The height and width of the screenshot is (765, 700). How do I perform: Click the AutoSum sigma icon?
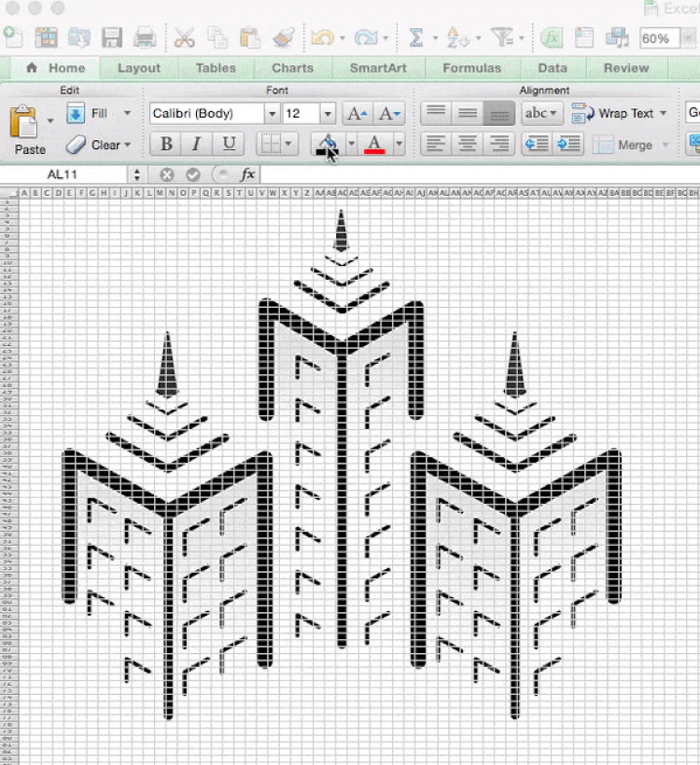click(416, 37)
